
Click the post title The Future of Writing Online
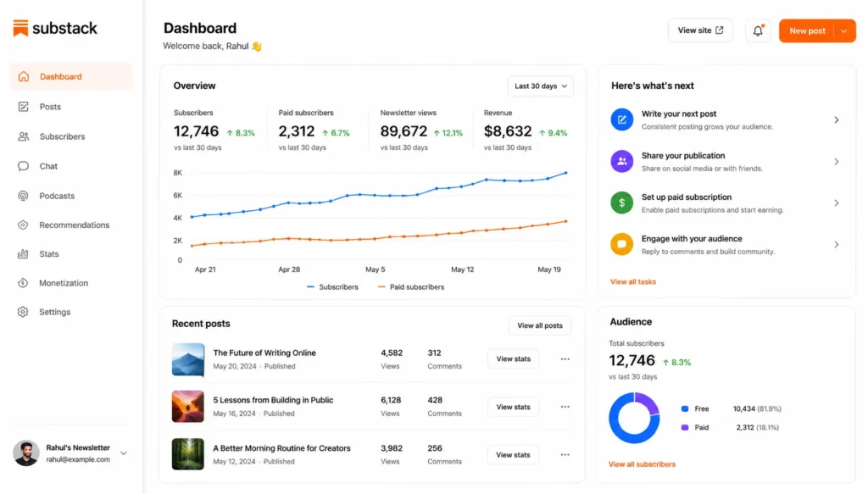click(x=264, y=352)
